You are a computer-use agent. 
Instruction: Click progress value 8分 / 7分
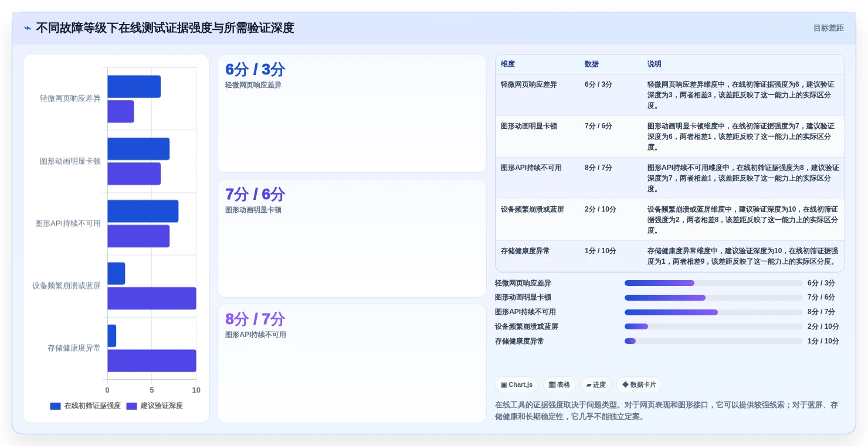point(821,312)
